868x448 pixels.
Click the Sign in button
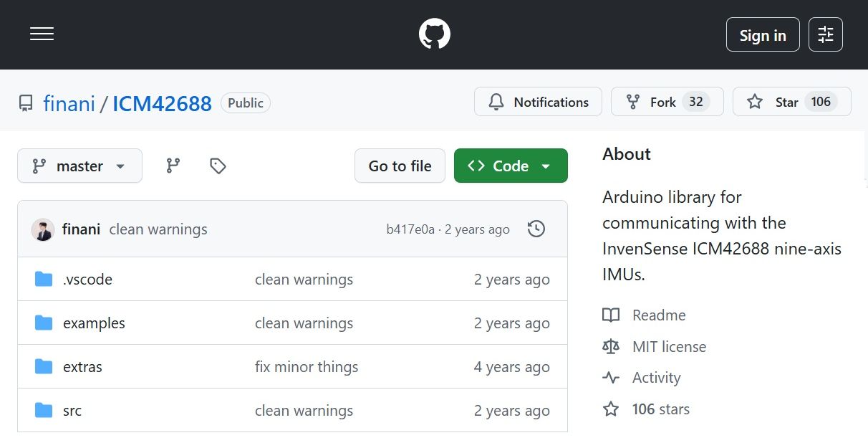(x=762, y=34)
